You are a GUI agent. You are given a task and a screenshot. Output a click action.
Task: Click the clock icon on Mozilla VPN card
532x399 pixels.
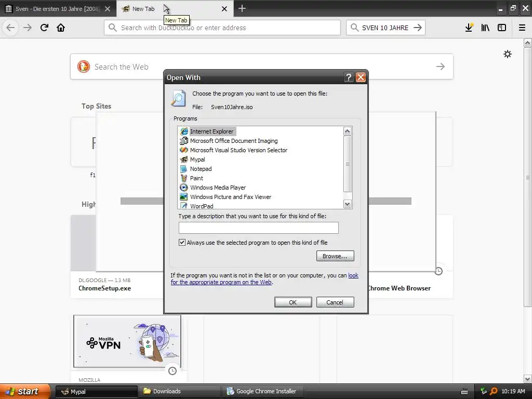tap(172, 370)
